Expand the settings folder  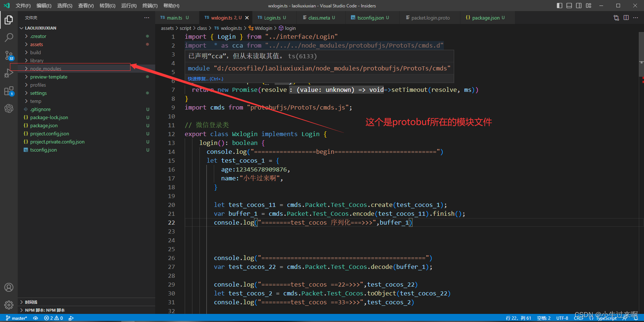coord(86,93)
